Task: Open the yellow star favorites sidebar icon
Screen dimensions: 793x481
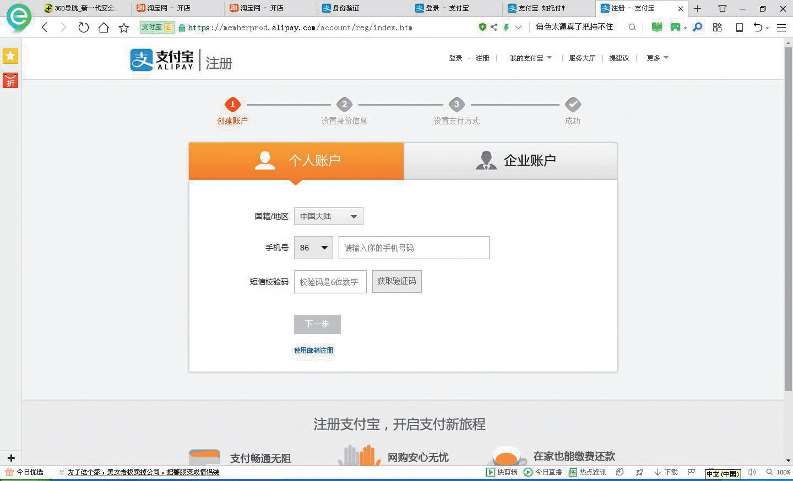Action: (10, 56)
